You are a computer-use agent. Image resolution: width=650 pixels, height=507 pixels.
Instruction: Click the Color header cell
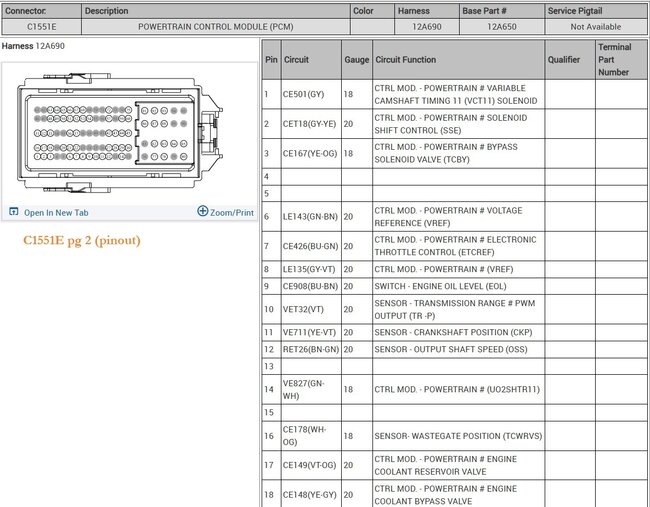[372, 11]
